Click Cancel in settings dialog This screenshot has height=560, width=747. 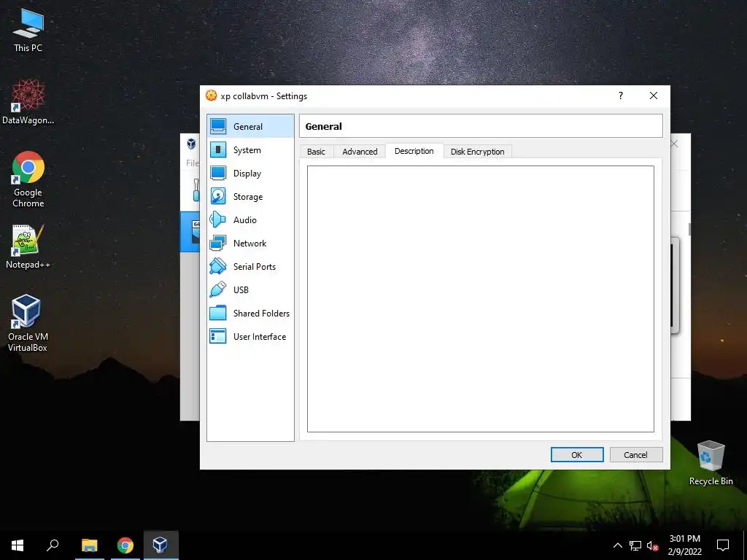pos(635,455)
